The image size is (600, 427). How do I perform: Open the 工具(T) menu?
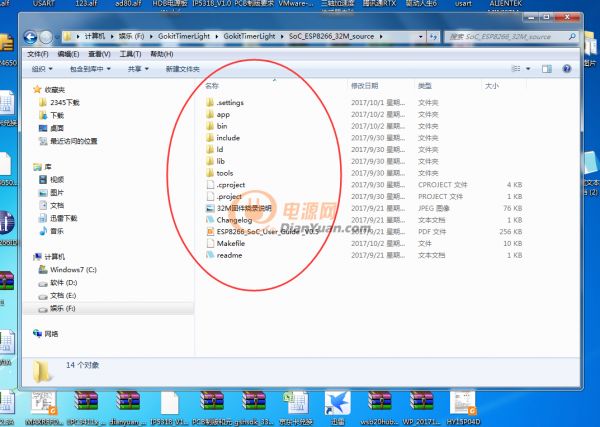[130, 54]
